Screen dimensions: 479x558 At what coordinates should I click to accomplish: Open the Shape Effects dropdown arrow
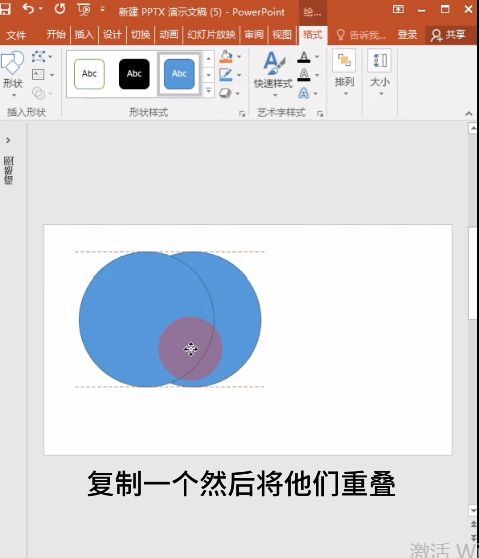238,94
